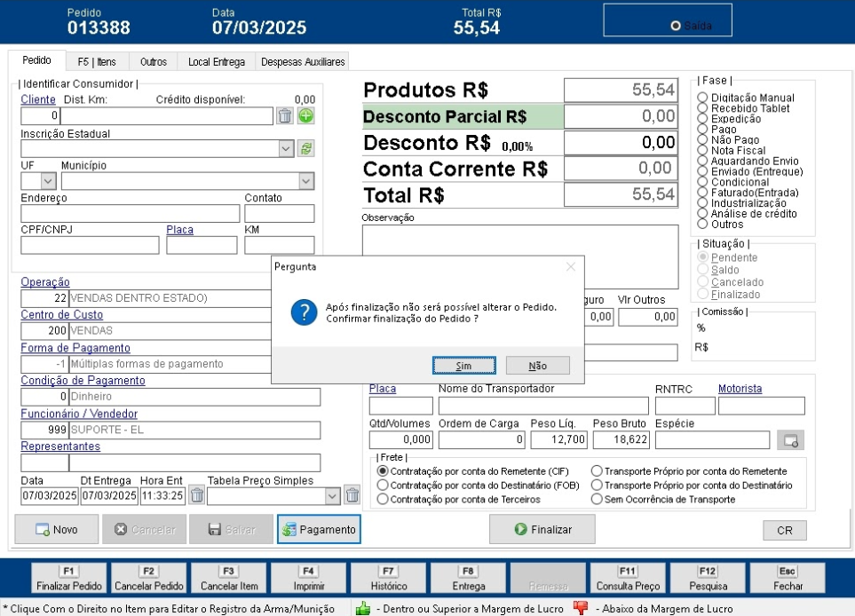Click F7 Histórico shortcut button
This screenshot has height=616, width=855.
click(x=389, y=579)
